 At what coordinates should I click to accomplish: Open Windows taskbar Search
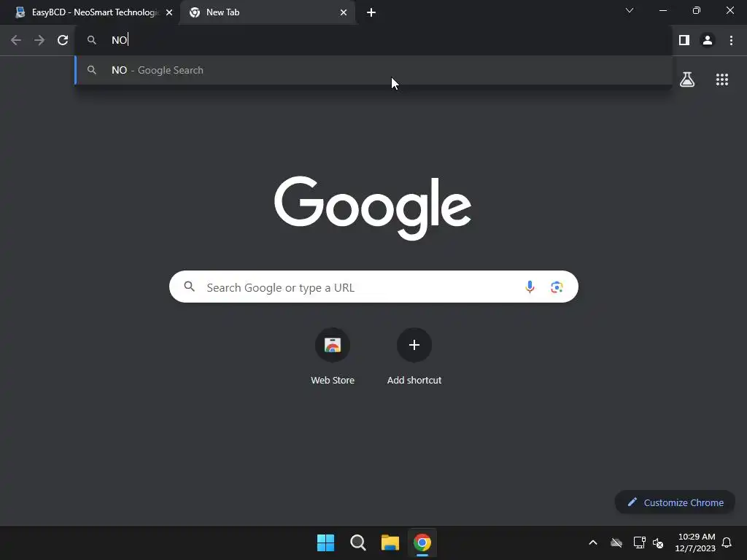tap(357, 542)
